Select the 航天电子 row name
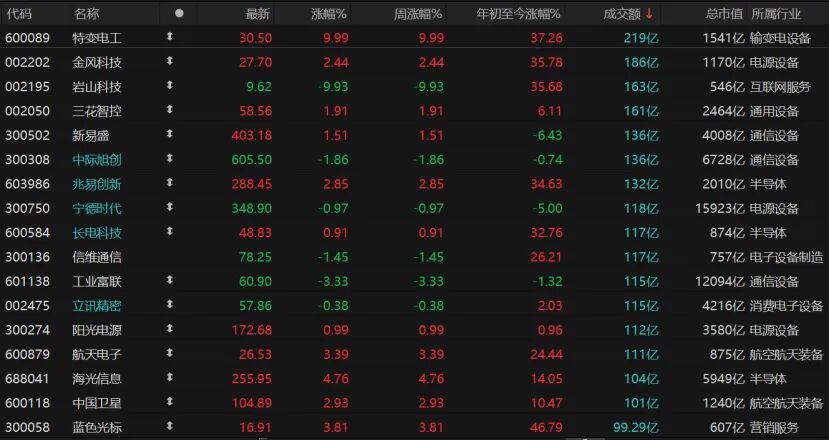Viewport: 830px width, 440px height. coord(97,355)
